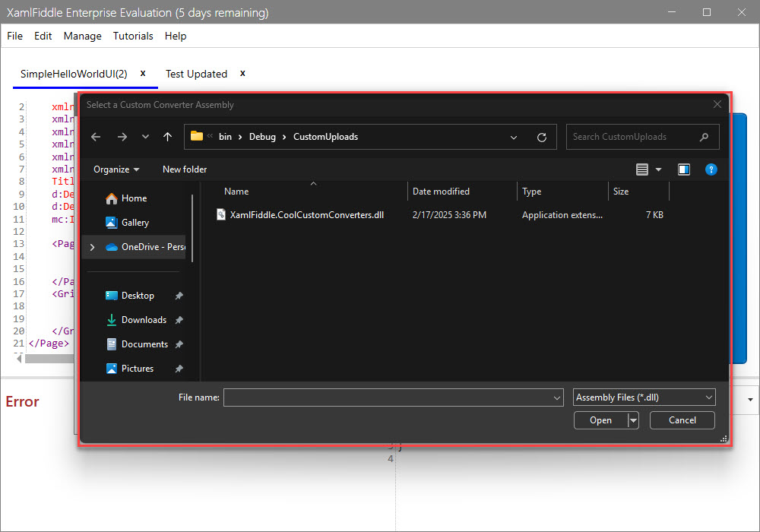Open the recent locations chevron
This screenshot has height=532, width=760.
click(x=145, y=137)
